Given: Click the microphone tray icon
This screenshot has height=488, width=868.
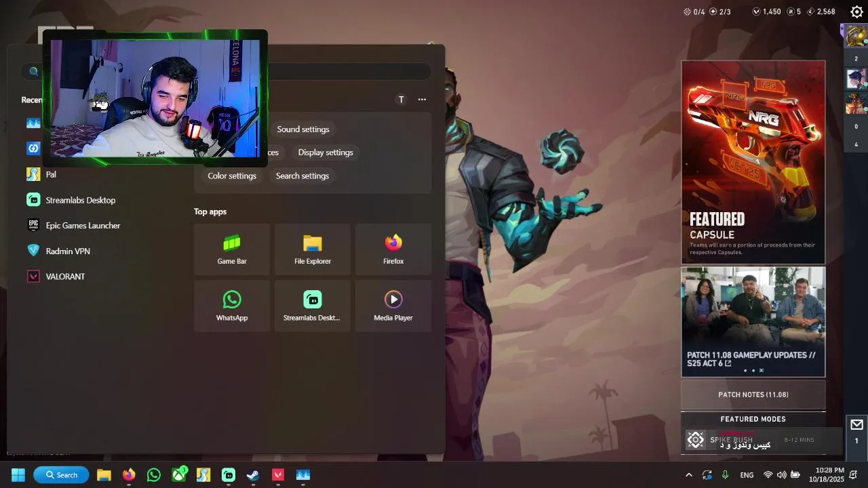Looking at the screenshot, I should (725, 475).
